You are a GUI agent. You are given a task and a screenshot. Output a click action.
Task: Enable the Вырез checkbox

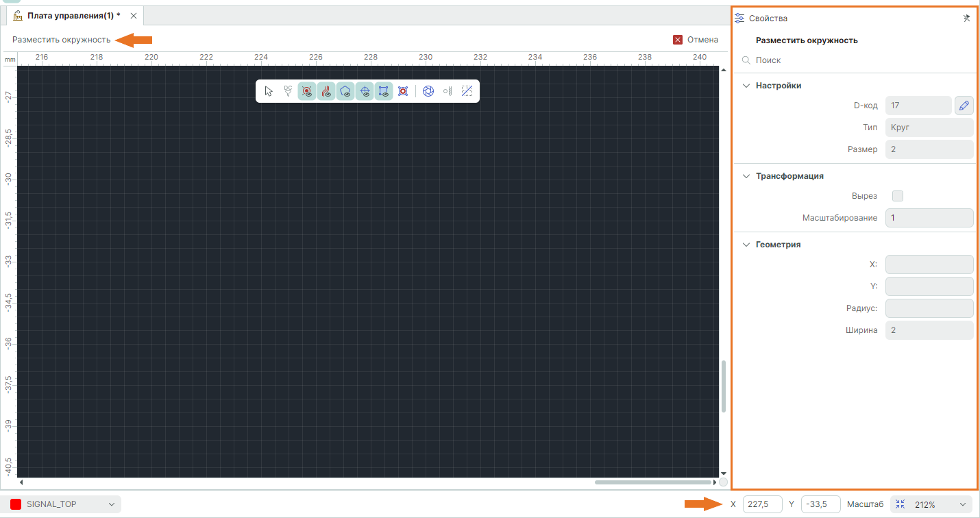(898, 196)
